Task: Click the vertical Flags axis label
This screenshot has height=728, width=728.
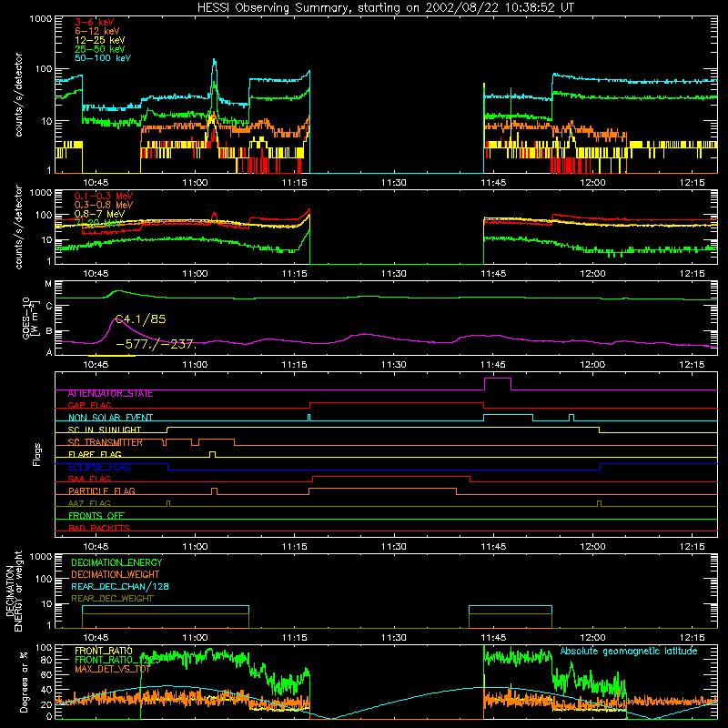Action: click(36, 454)
